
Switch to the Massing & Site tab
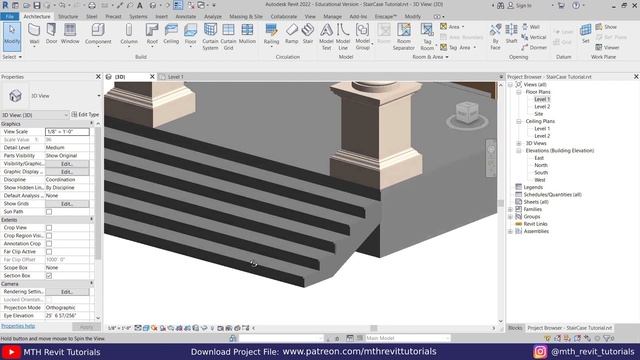click(x=246, y=16)
